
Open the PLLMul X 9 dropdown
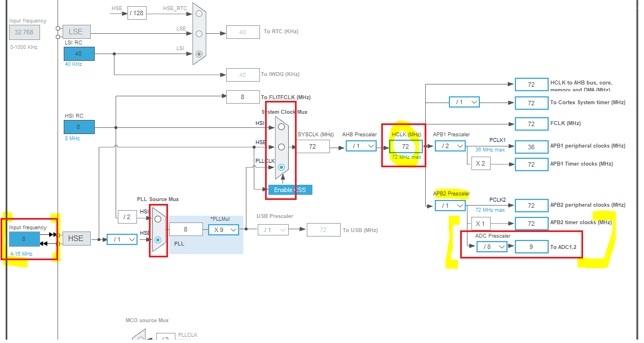(x=223, y=230)
